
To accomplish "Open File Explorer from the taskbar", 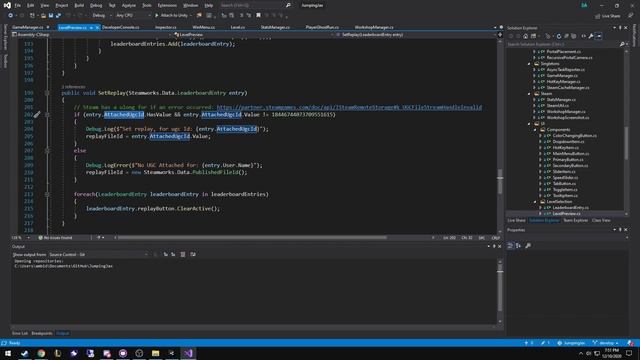I will click(156, 353).
